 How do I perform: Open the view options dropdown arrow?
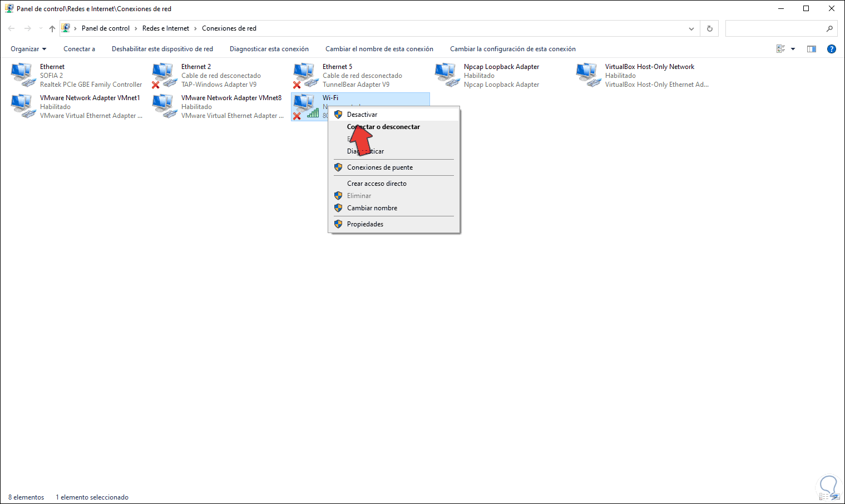[793, 49]
